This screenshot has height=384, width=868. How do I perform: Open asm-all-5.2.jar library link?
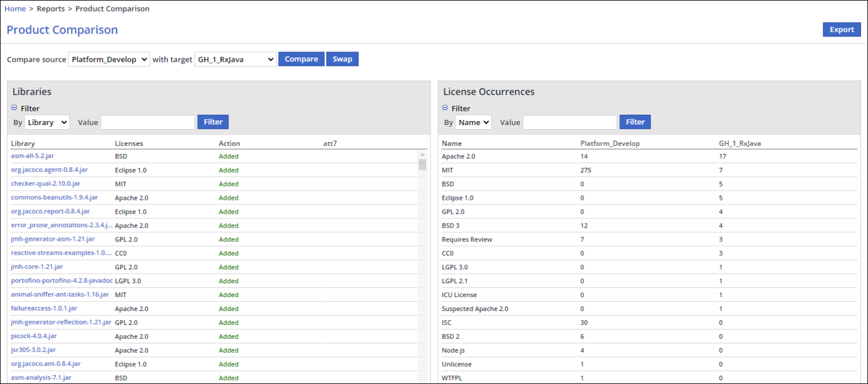(x=32, y=156)
